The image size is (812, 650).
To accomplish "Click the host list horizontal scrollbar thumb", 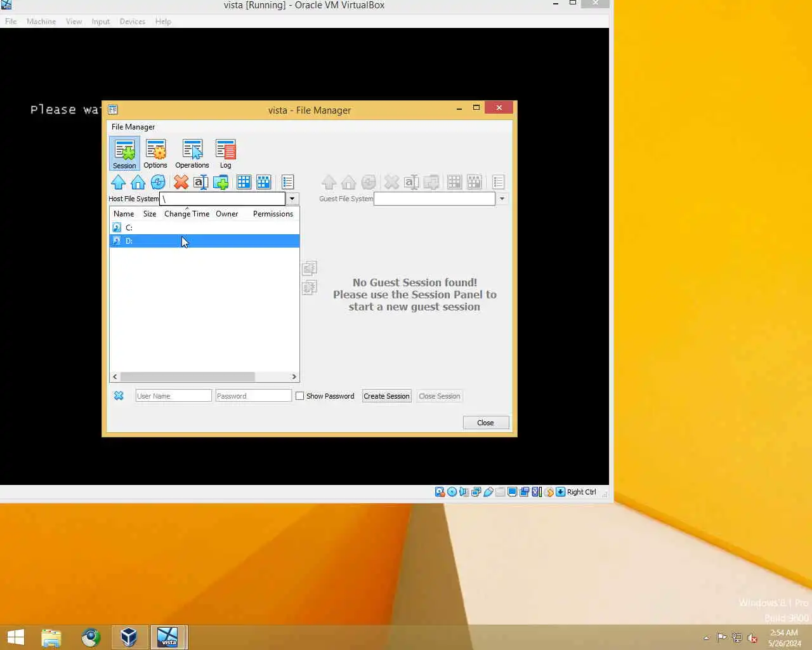I will tap(187, 377).
